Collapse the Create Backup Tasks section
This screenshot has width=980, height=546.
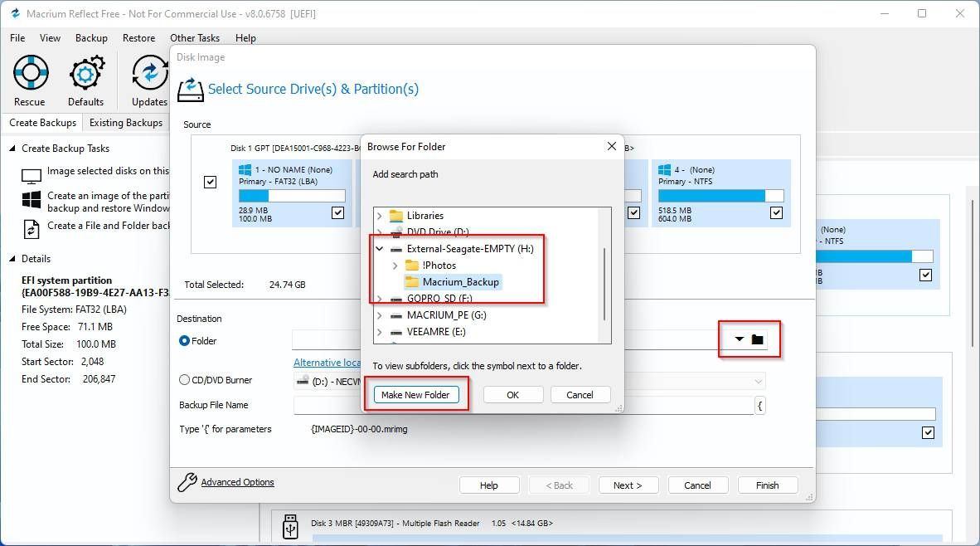click(x=12, y=149)
